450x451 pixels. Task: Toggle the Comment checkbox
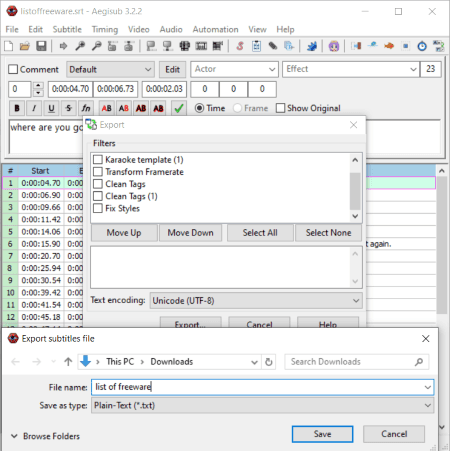[x=13, y=69]
